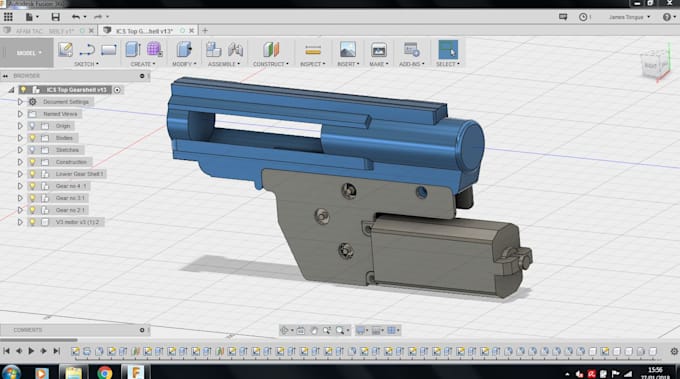Open the Press Pull modify tool
The height and width of the screenshot is (379, 680).
184,49
